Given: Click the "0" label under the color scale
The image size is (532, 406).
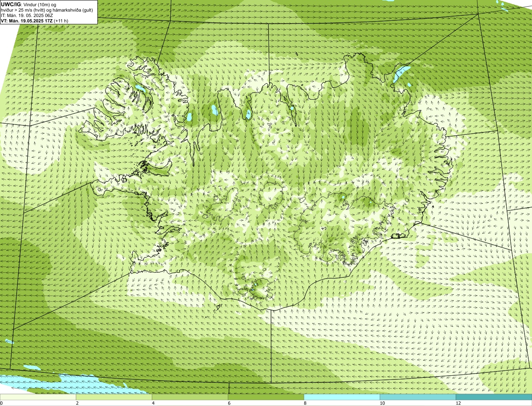Looking at the screenshot, I should pyautogui.click(x=1, y=403).
